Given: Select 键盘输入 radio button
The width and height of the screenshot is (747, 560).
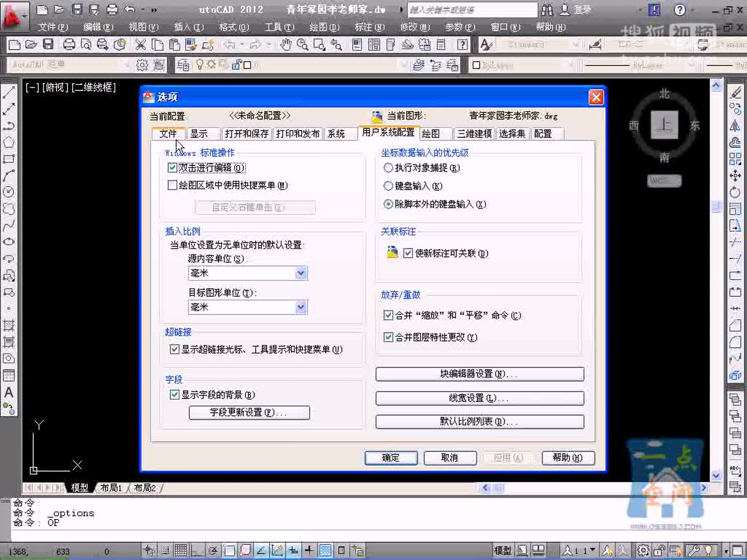Looking at the screenshot, I should (x=388, y=186).
